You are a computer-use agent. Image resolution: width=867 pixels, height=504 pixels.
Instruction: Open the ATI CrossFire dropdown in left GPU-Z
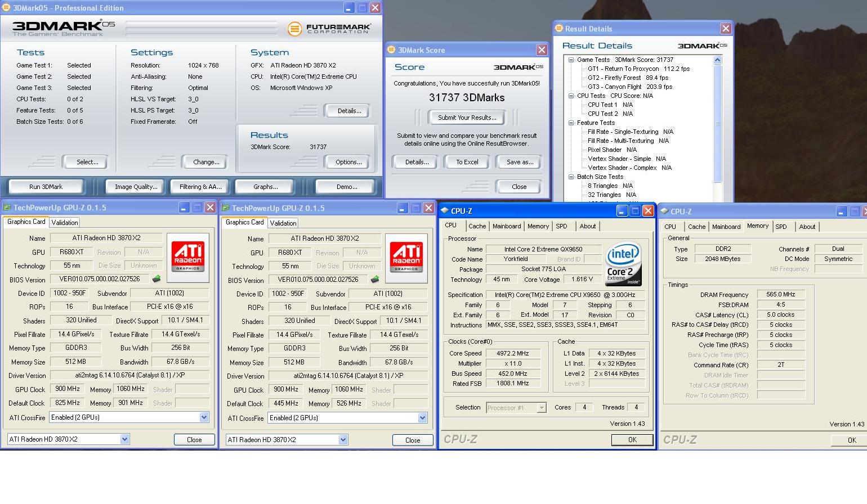(x=204, y=417)
